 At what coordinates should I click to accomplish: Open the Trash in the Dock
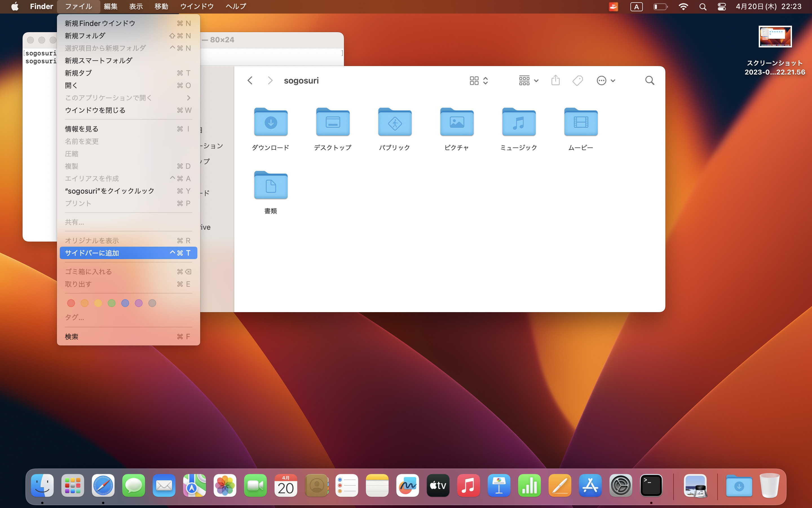tap(769, 485)
